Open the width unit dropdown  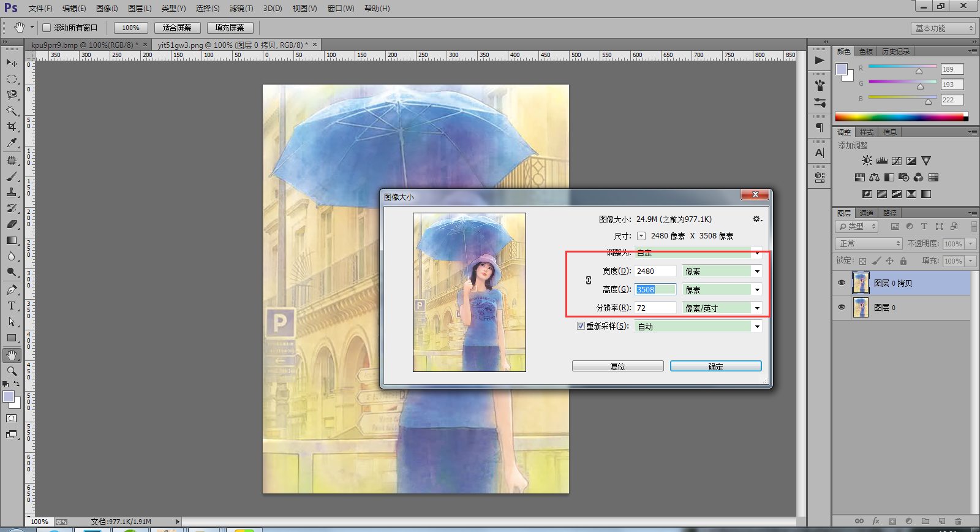click(x=723, y=271)
